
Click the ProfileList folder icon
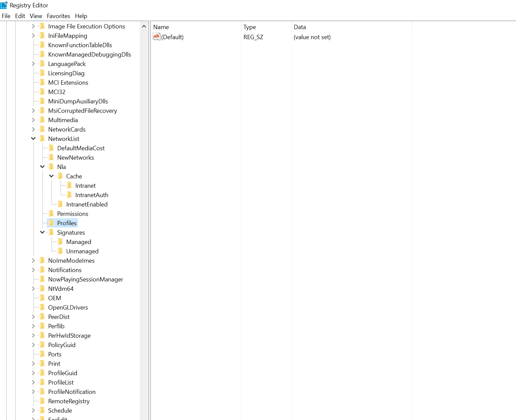[42, 382]
